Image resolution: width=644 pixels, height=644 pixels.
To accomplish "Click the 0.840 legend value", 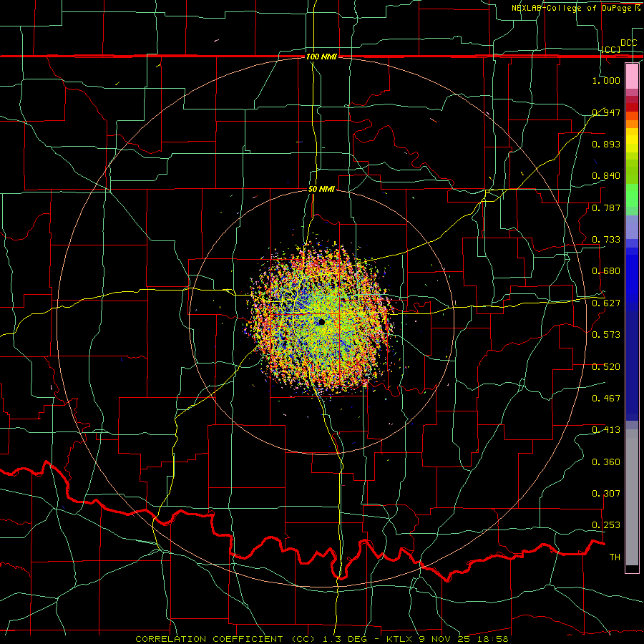I will coord(606,175).
